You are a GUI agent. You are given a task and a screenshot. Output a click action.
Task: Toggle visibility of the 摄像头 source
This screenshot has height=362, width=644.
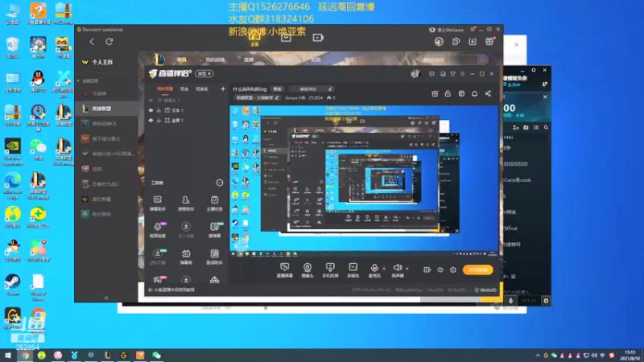[x=151, y=100]
